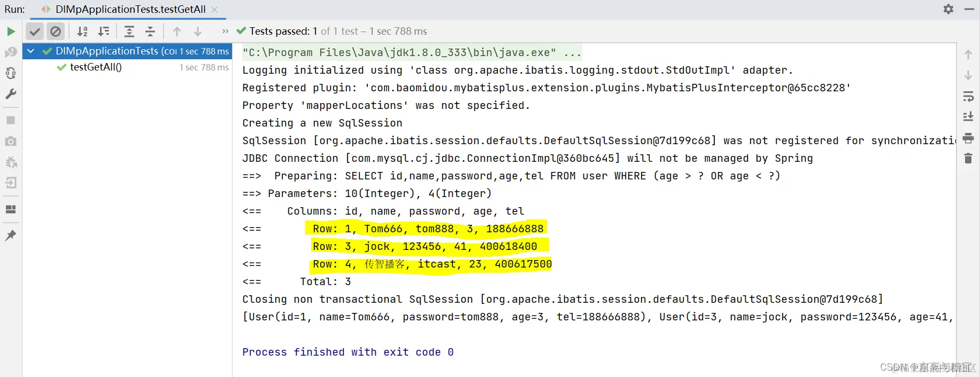Sort tests by duration

click(104, 32)
